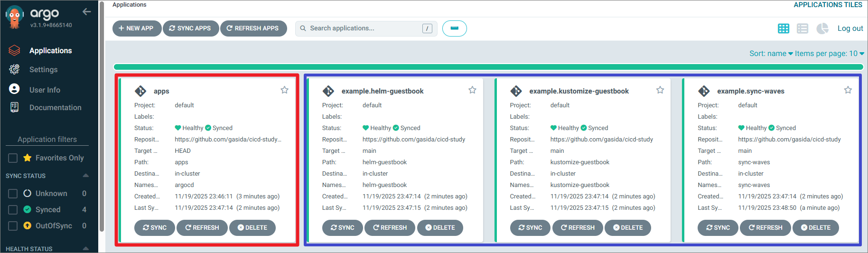Screen dimensions: 868x253
Task: Favorite the example.sync-waves star
Action: (x=848, y=90)
